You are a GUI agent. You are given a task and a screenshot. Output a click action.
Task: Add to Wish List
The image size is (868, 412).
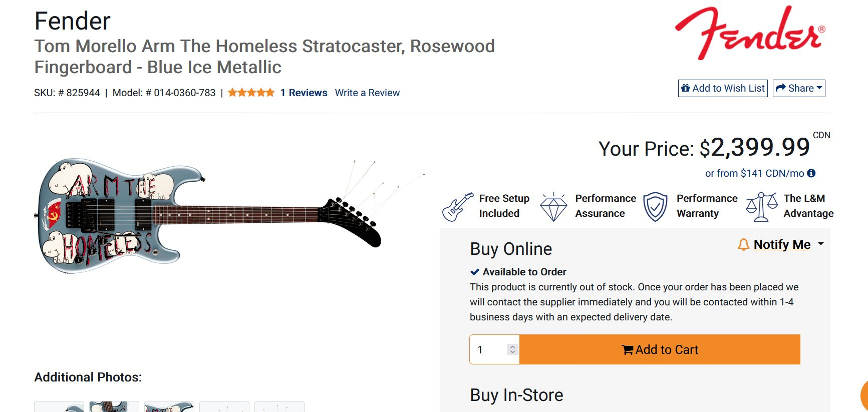(723, 88)
